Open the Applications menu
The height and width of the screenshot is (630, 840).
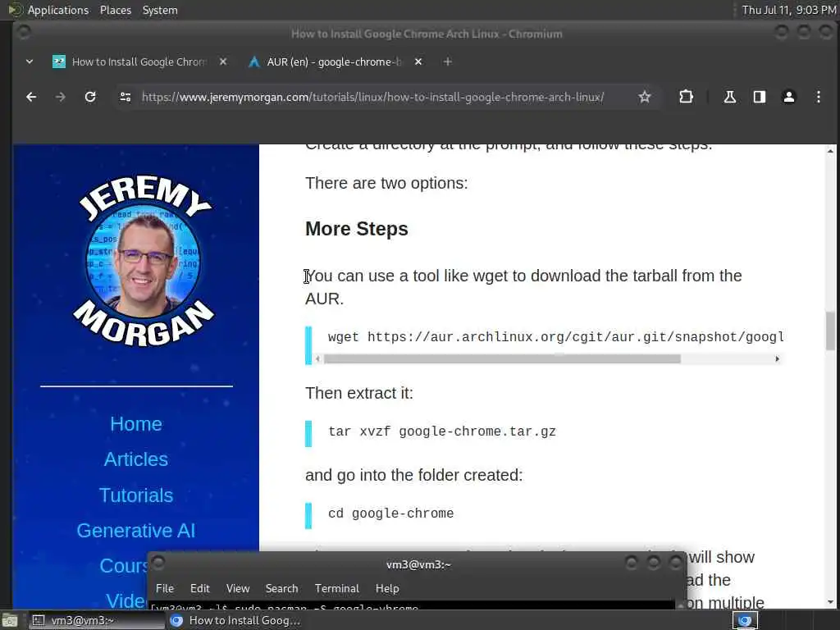pyautogui.click(x=58, y=10)
